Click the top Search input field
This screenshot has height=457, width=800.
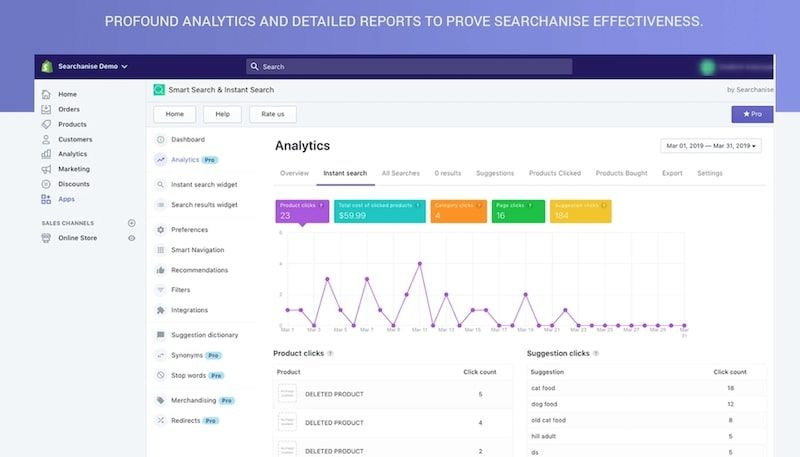coord(409,66)
